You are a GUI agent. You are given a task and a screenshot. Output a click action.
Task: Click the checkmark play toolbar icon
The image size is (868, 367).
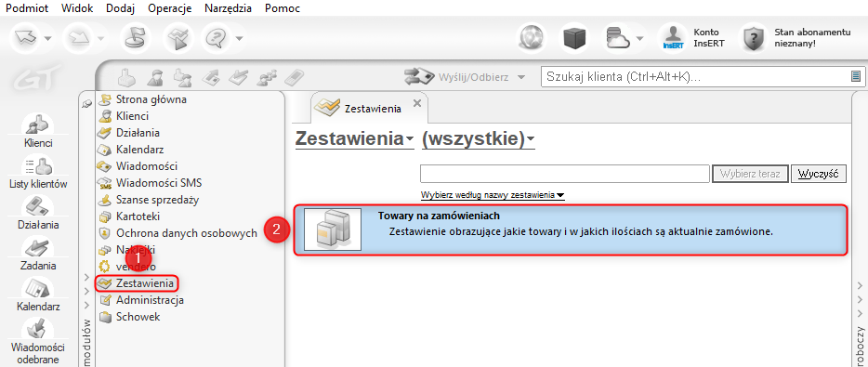pos(178,38)
